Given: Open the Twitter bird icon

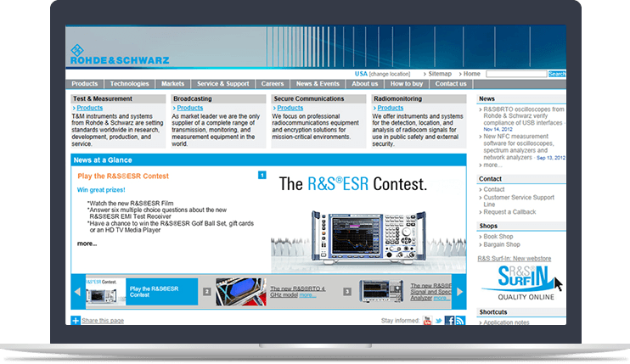Looking at the screenshot, I should 439,321.
